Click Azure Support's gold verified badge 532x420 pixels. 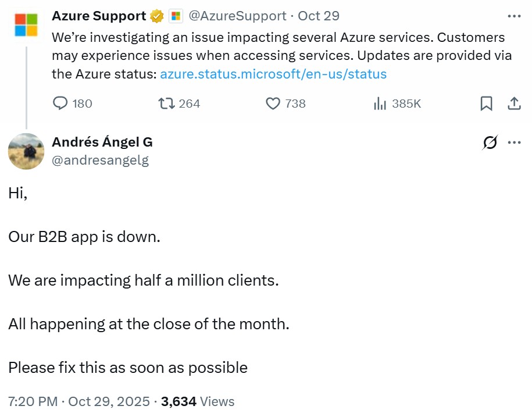pos(157,16)
